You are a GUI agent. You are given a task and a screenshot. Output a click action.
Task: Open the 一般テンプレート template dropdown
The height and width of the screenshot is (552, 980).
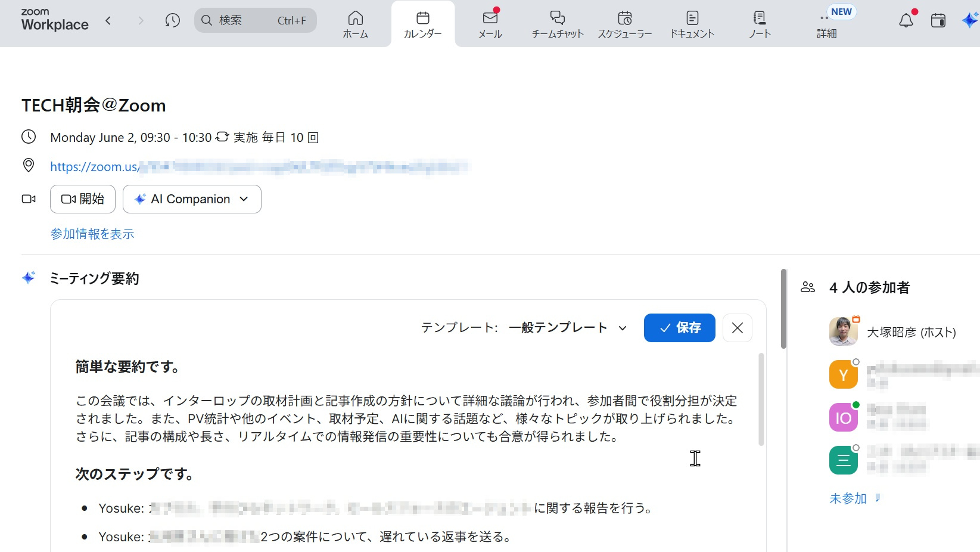coord(568,327)
